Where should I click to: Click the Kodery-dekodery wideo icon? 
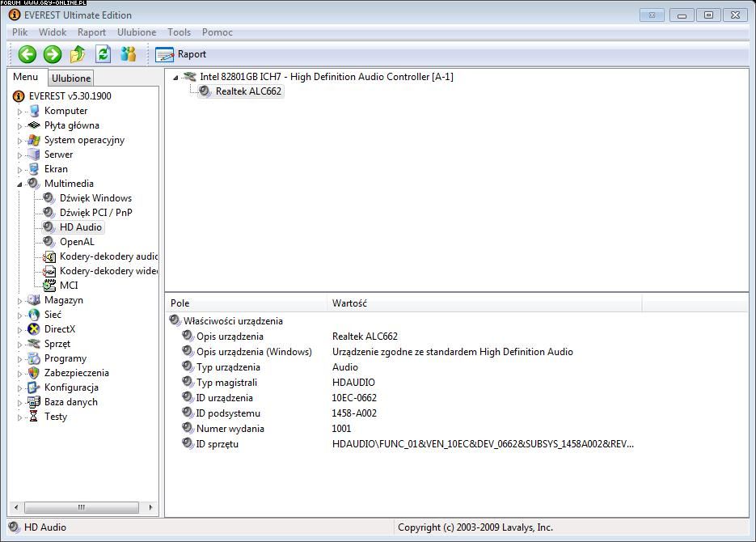(x=49, y=271)
